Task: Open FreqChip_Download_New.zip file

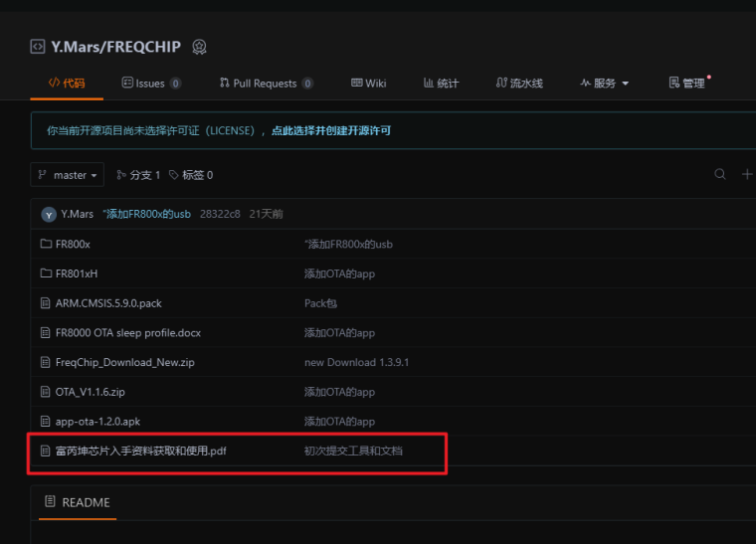Action: [x=124, y=362]
